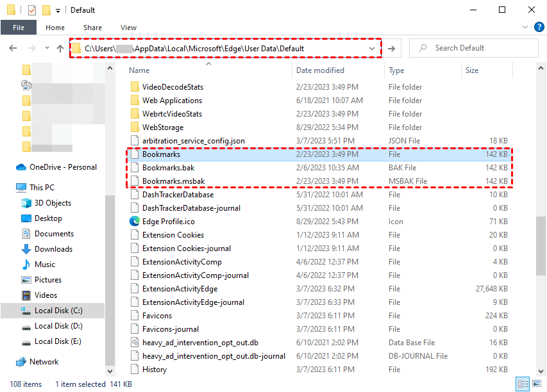This screenshot has height=392, width=547.
Task: Select the Bookmarks file icon
Action: (135, 154)
